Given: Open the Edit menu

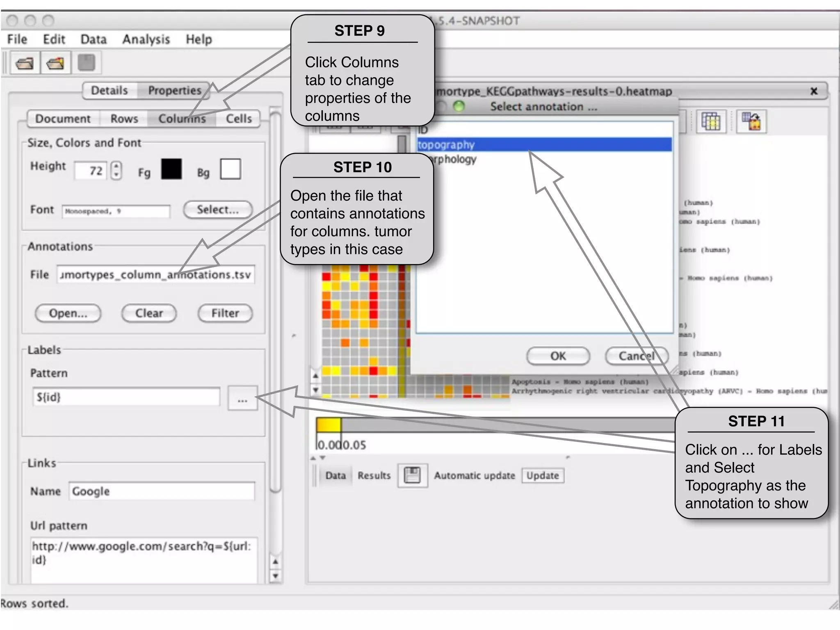Looking at the screenshot, I should [54, 39].
